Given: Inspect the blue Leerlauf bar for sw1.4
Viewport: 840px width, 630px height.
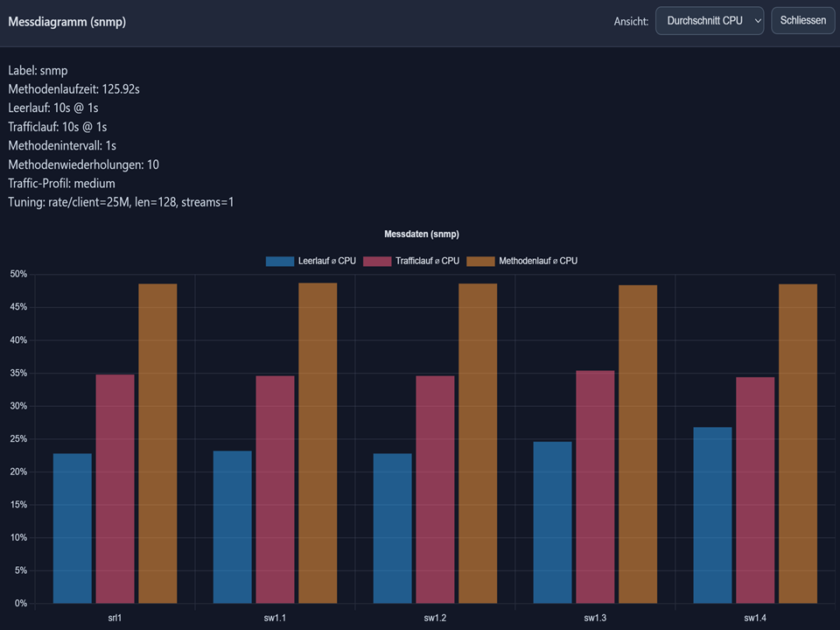Looking at the screenshot, I should (712, 515).
